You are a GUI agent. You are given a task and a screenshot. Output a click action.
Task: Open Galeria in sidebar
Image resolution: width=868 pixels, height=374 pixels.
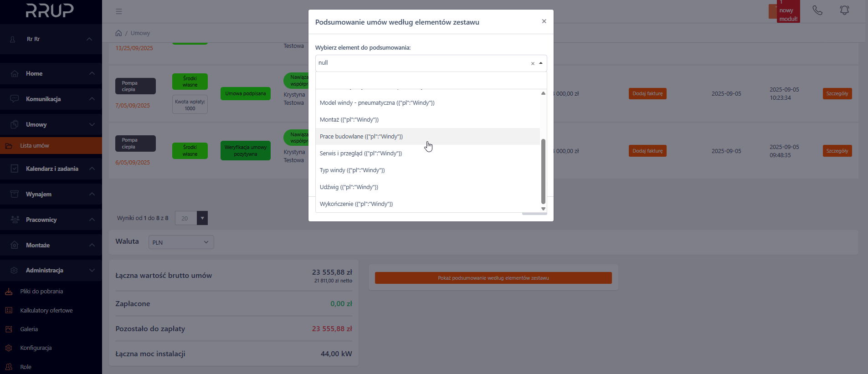tap(29, 329)
